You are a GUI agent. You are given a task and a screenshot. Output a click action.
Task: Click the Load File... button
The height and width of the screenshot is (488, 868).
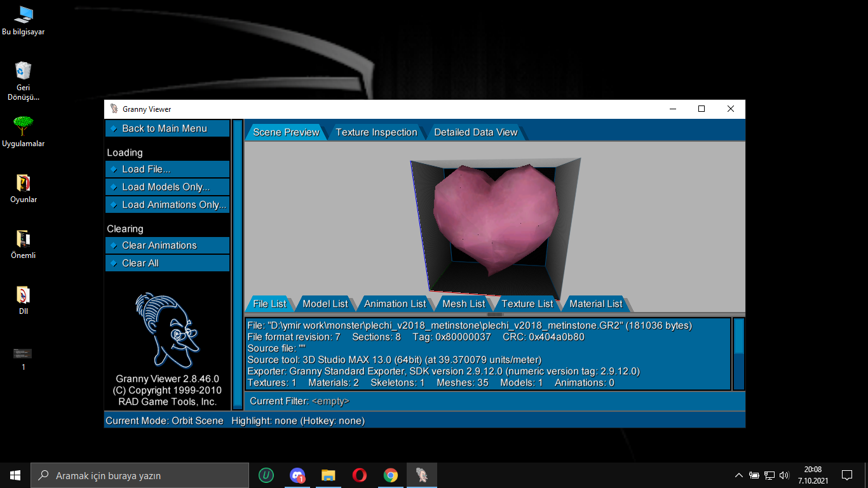[168, 169]
